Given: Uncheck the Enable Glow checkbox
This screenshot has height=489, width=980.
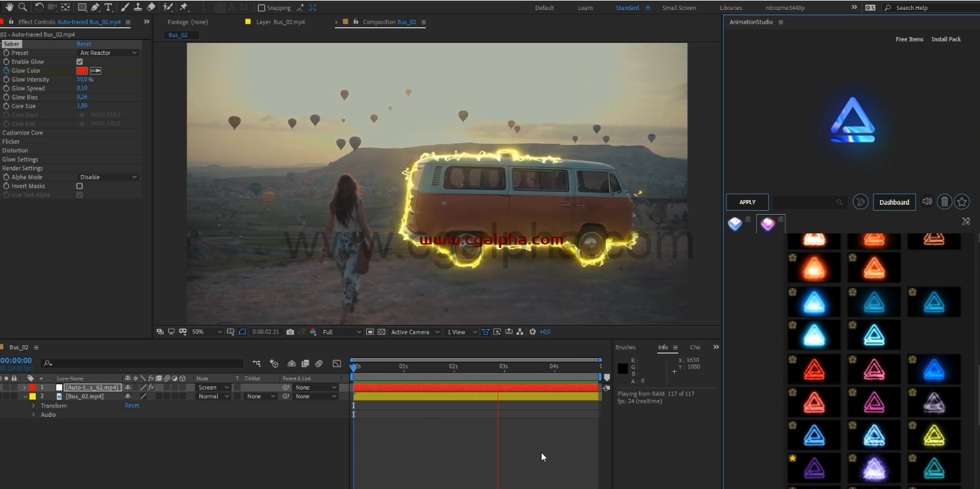Looking at the screenshot, I should (x=79, y=62).
